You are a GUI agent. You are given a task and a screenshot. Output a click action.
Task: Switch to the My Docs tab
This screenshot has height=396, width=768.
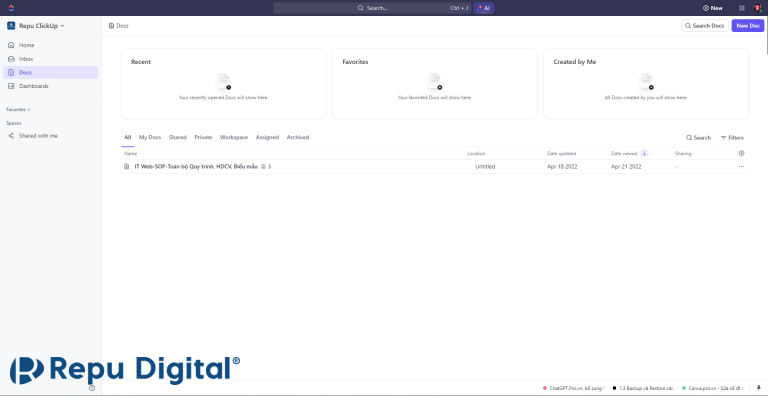[x=150, y=137]
